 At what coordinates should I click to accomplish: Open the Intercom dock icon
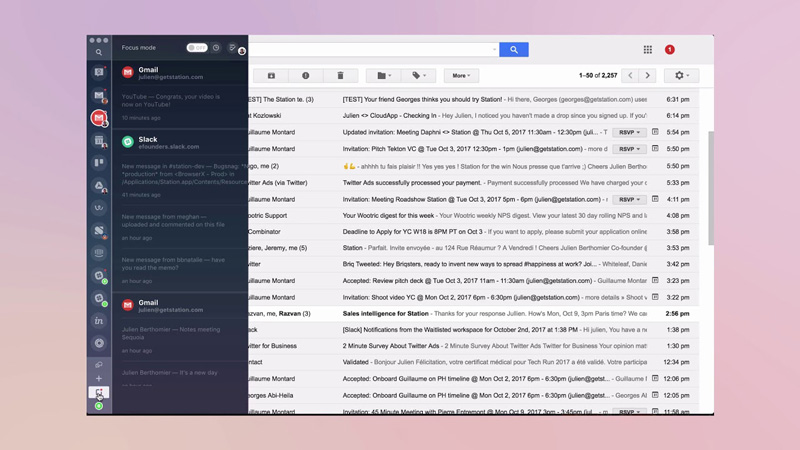pos(99,253)
